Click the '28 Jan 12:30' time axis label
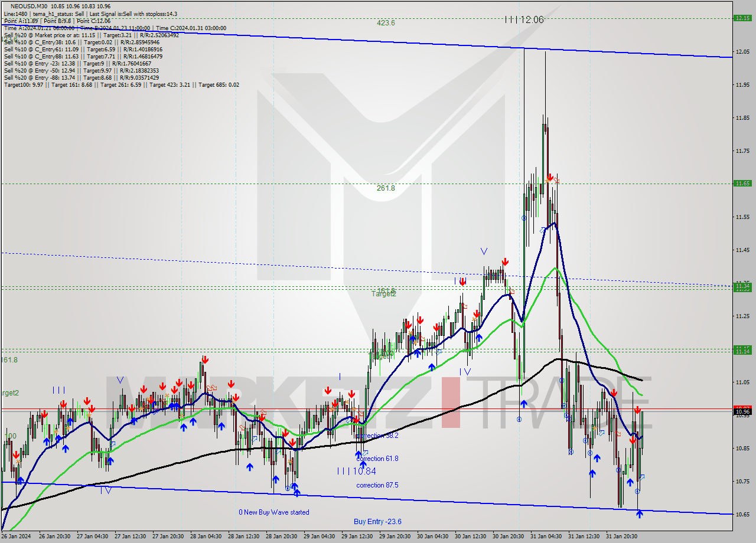 244,537
